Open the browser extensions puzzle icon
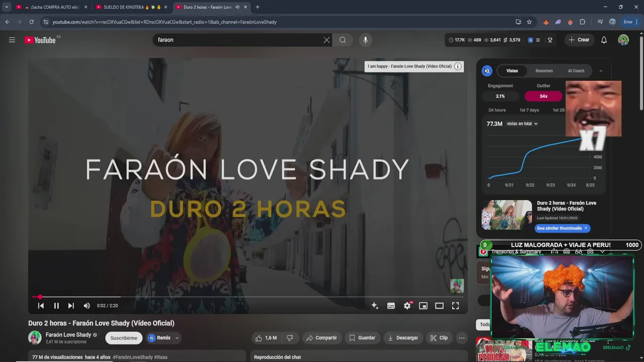This screenshot has width=644, height=362. point(583,22)
